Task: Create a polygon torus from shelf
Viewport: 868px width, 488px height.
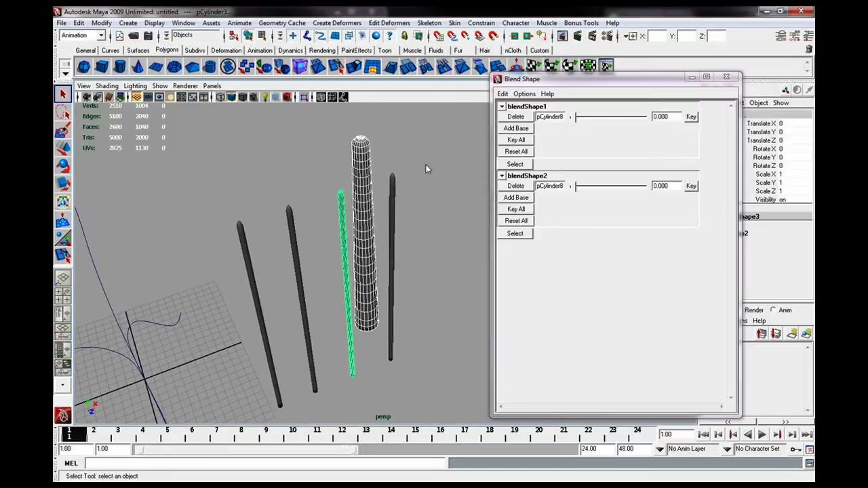Action: click(174, 66)
